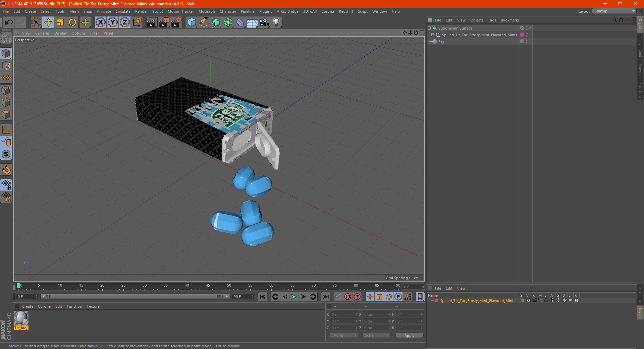
Task: Open the Takes side tab
Action: pyautogui.click(x=640, y=41)
